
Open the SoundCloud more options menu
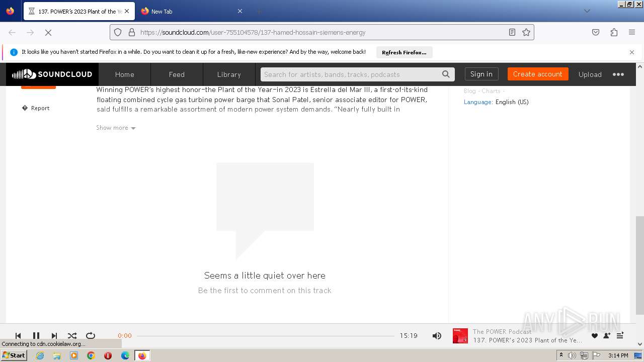click(x=618, y=74)
